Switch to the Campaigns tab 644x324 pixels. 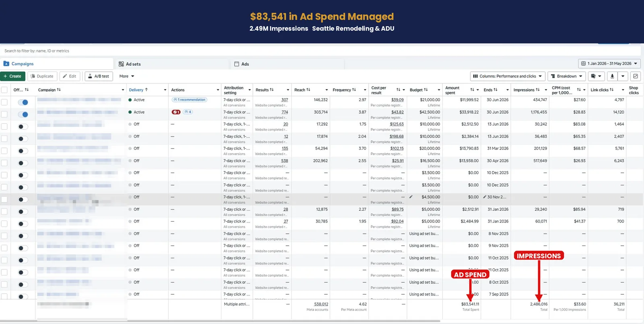coord(57,64)
